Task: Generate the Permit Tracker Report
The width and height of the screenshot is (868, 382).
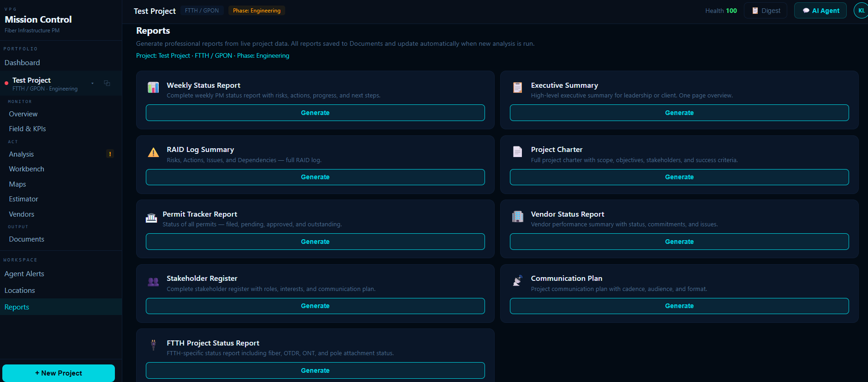Action: 315,242
